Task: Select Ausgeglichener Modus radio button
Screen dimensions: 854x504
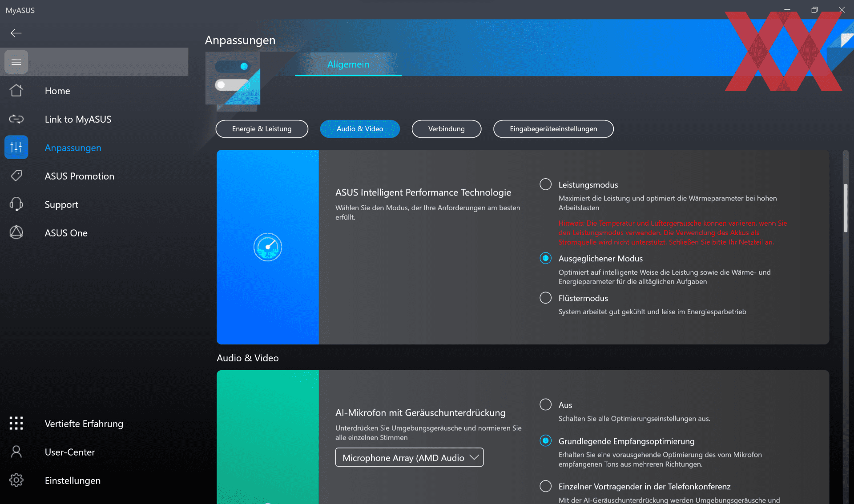Action: [545, 258]
